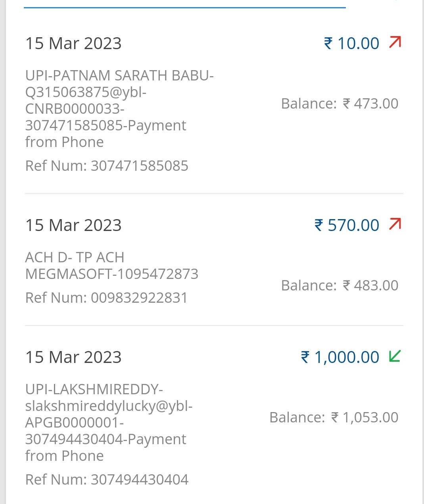Image resolution: width=424 pixels, height=504 pixels.
Task: Tap Balance ₹ 483.00 text
Action: pyautogui.click(x=340, y=285)
